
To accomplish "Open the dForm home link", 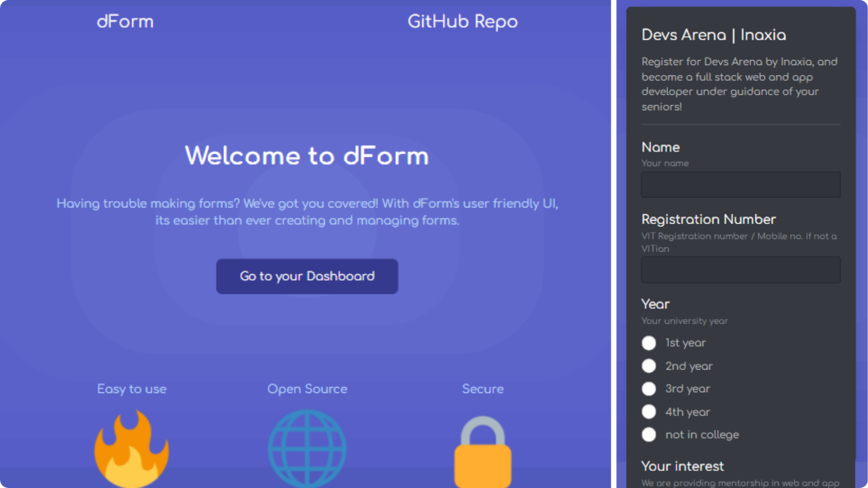I will point(125,21).
